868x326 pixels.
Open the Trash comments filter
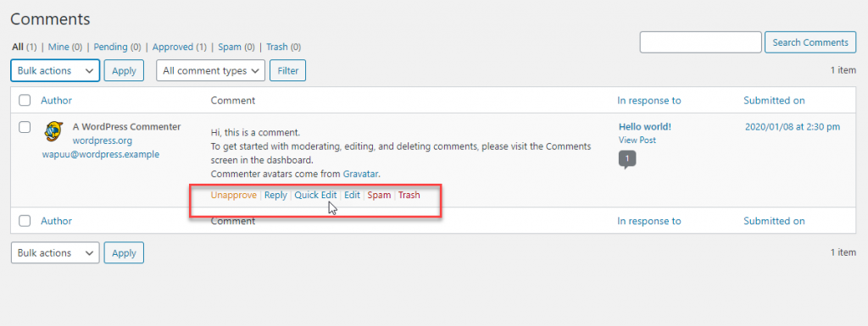point(277,47)
